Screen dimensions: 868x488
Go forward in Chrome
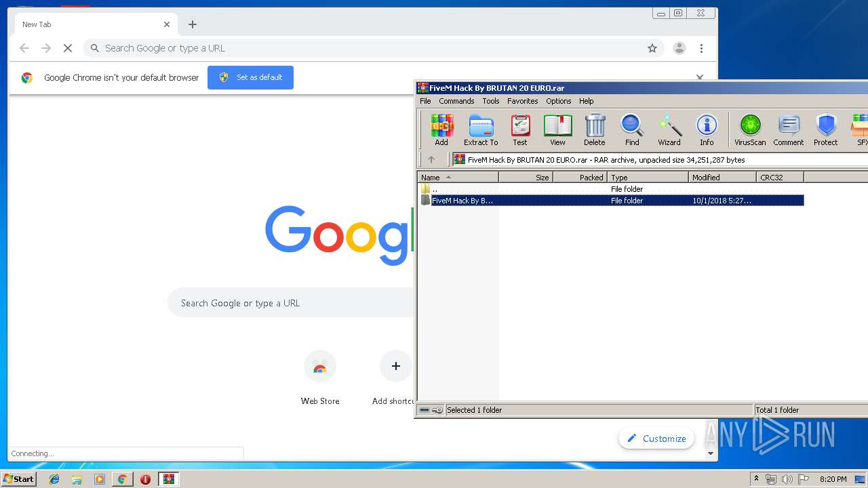(46, 48)
